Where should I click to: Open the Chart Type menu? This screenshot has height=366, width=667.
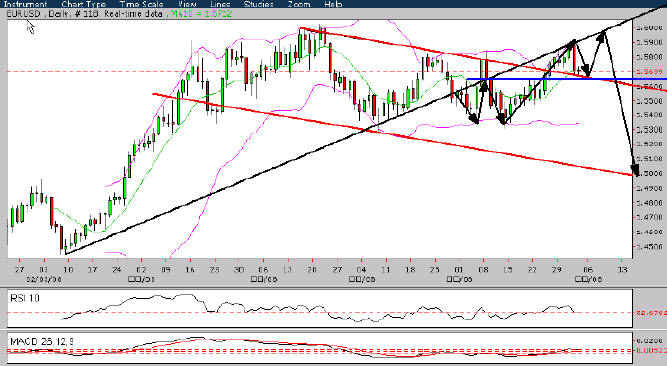tap(83, 4)
